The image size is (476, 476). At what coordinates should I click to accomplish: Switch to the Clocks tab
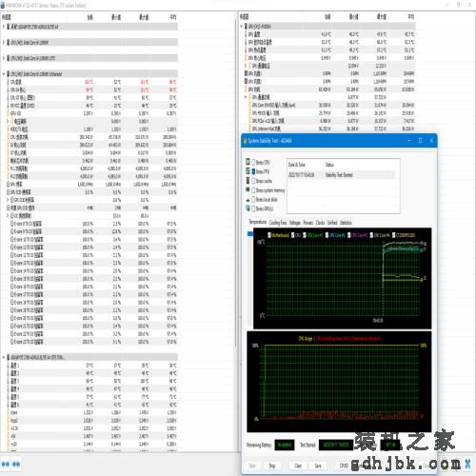pos(320,223)
